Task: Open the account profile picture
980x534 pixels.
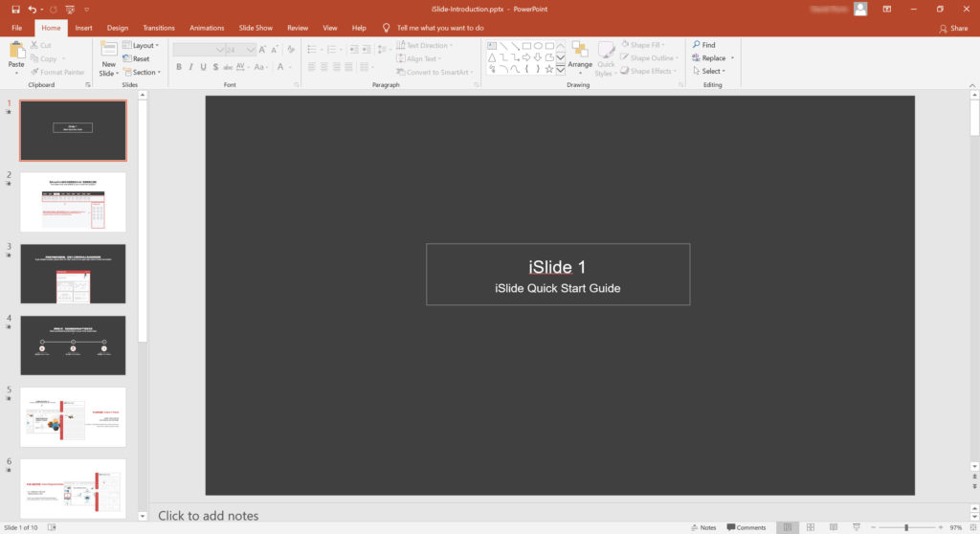Action: point(860,9)
